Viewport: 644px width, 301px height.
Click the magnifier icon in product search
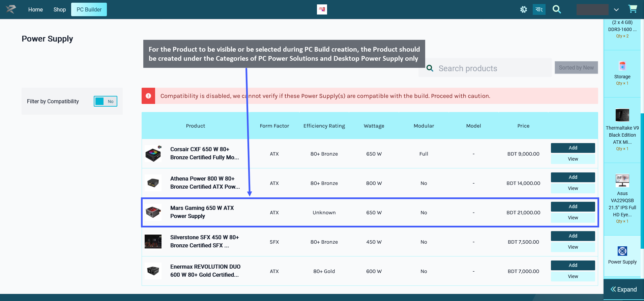click(430, 69)
